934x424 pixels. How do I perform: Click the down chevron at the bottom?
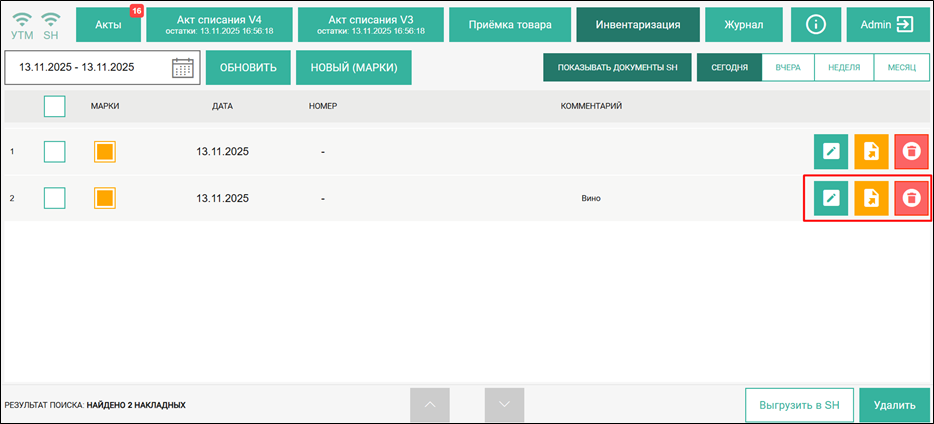pyautogui.click(x=504, y=405)
